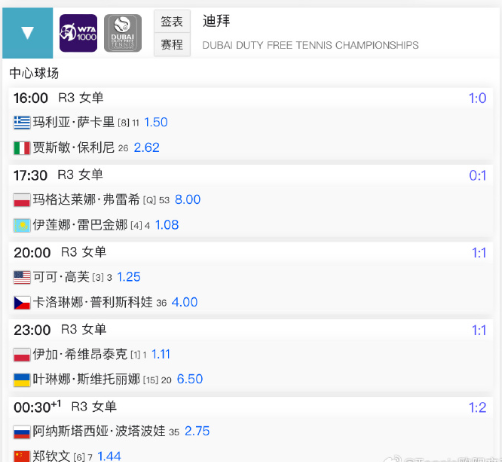
Task: Collapse the tournament with the white triangle arrow
Action: pos(27,33)
